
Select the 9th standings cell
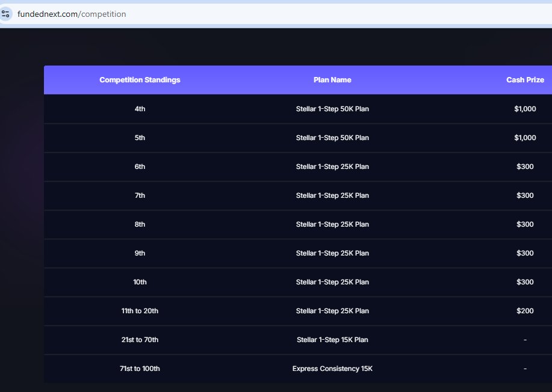point(140,253)
